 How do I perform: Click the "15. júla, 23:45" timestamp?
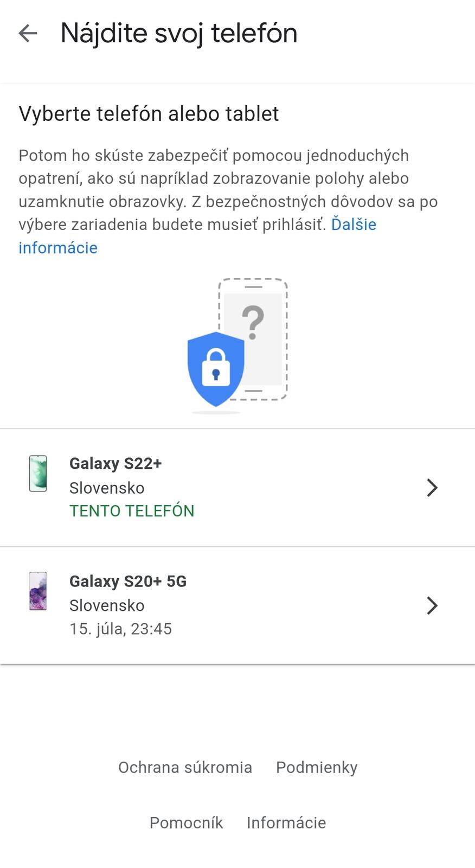click(120, 629)
